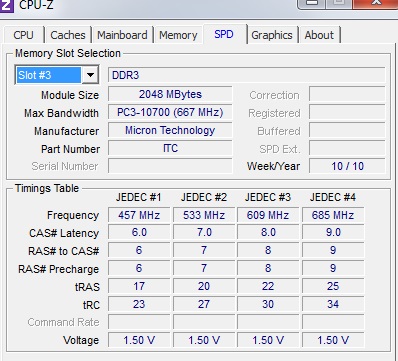The width and height of the screenshot is (398, 361).
Task: Click the 8.0 CAS# Latency cell
Action: pyautogui.click(x=268, y=232)
